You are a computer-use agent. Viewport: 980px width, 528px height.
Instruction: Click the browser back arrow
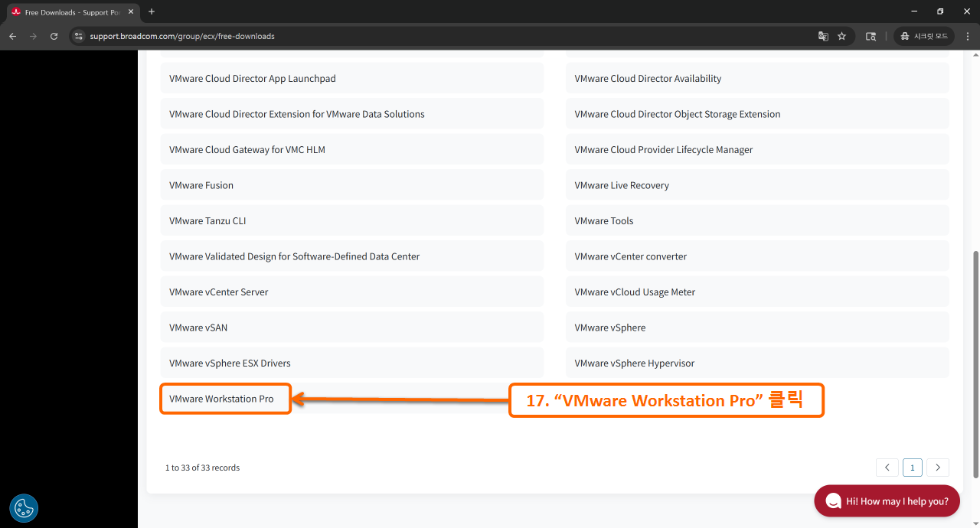[x=12, y=36]
